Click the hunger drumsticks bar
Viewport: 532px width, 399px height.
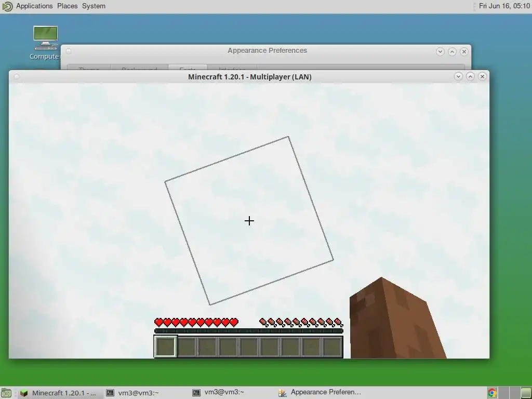tap(301, 322)
